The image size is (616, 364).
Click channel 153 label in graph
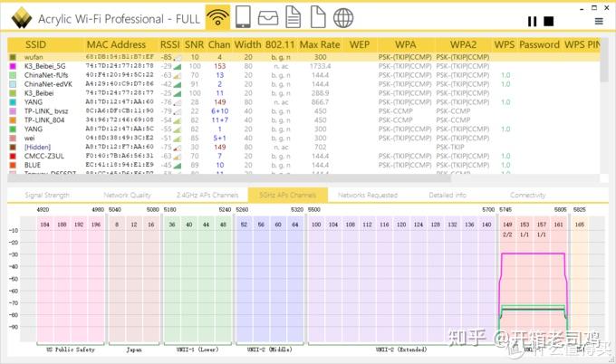(525, 225)
